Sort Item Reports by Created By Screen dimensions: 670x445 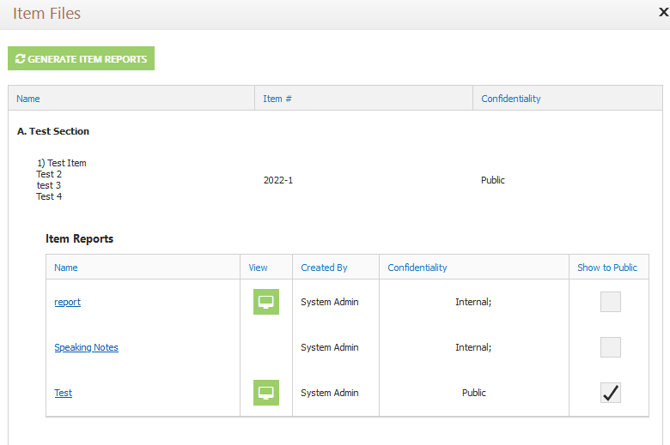click(324, 267)
